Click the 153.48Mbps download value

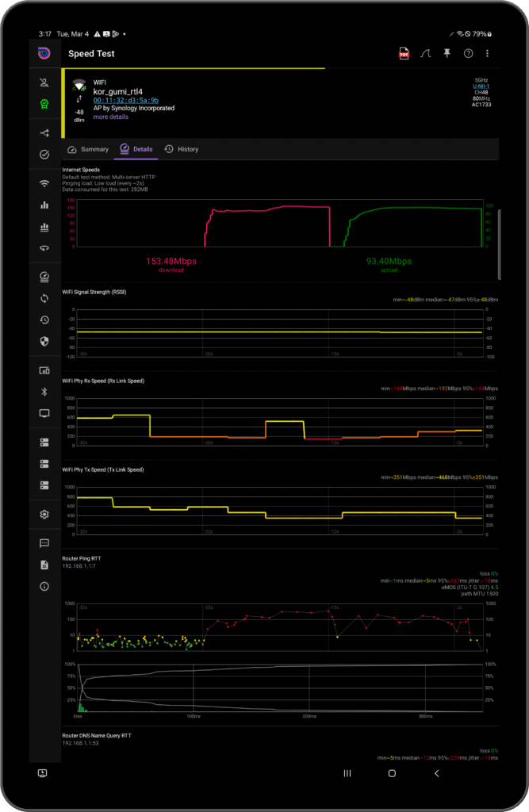(x=171, y=261)
